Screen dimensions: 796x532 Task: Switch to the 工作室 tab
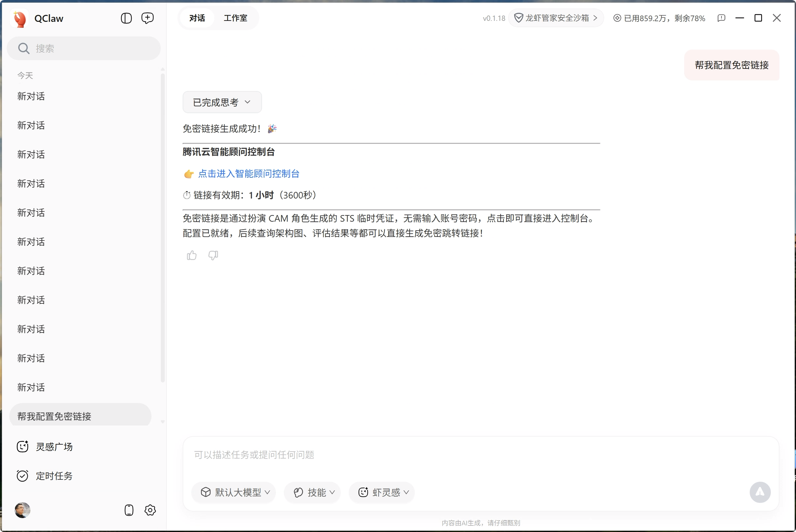pos(235,18)
